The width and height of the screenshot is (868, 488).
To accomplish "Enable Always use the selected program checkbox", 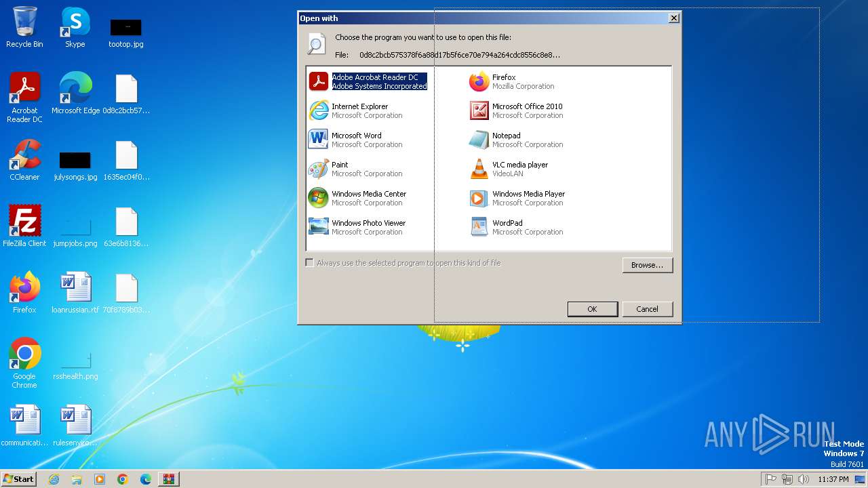I will point(310,263).
